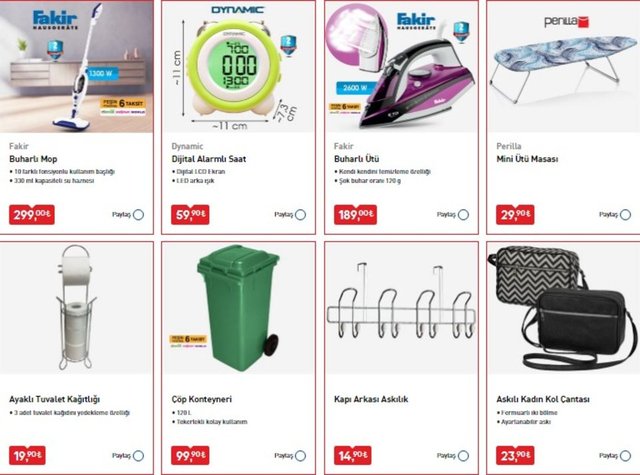Click the 99,90 price tag on Çöp Konteyneri

pos(190,455)
